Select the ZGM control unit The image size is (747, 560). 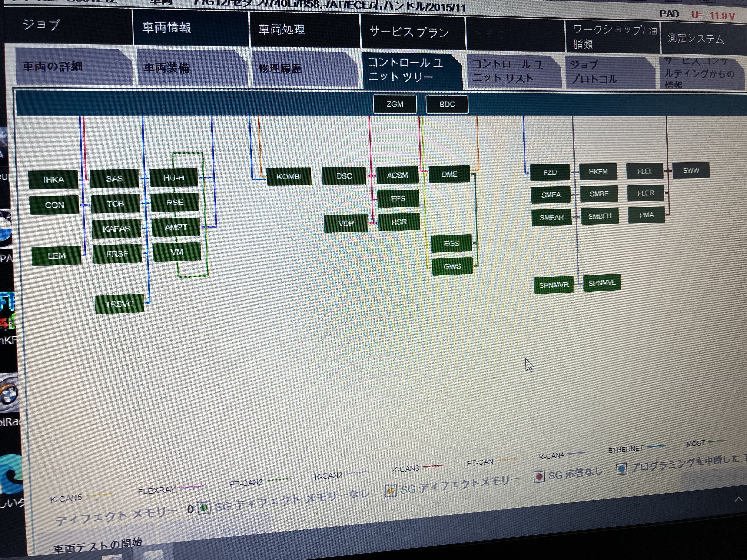[x=395, y=104]
